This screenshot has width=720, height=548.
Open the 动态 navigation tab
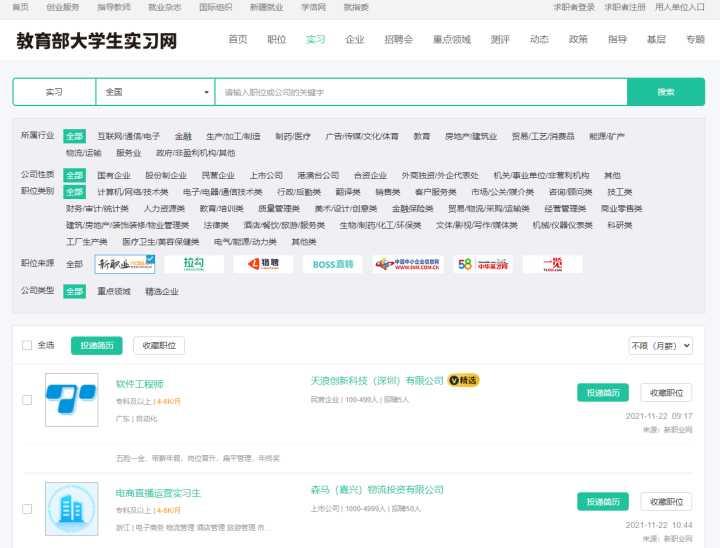(x=539, y=40)
